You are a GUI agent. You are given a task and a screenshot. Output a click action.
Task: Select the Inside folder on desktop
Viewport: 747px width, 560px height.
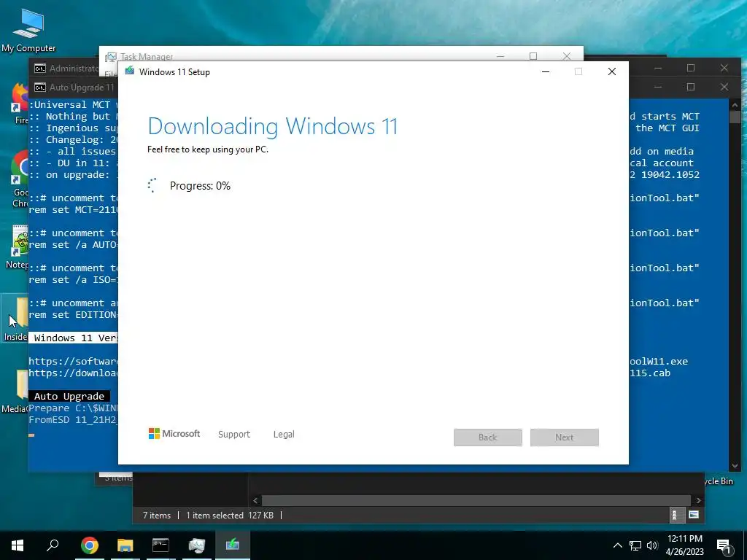pos(15,318)
